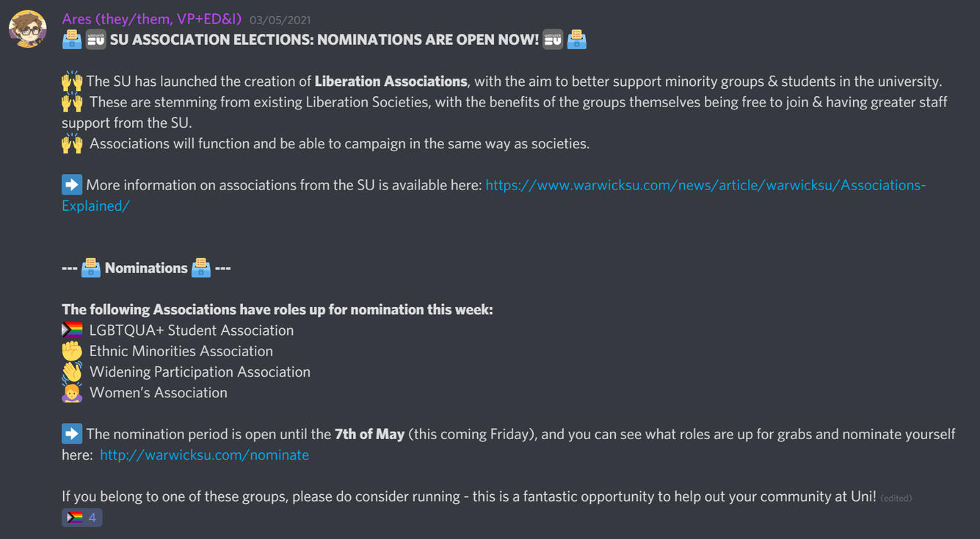Click the raised fist emoji beside Ethnic Minorities

click(x=72, y=351)
